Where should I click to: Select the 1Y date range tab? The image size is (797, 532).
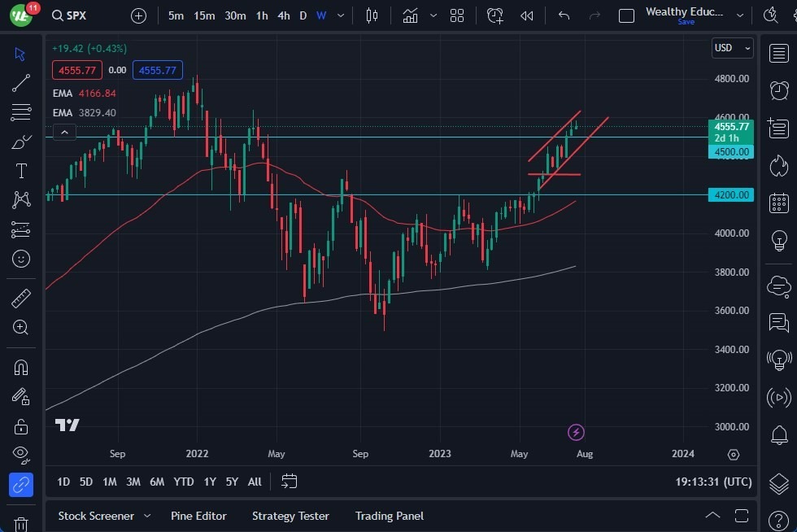coord(209,482)
